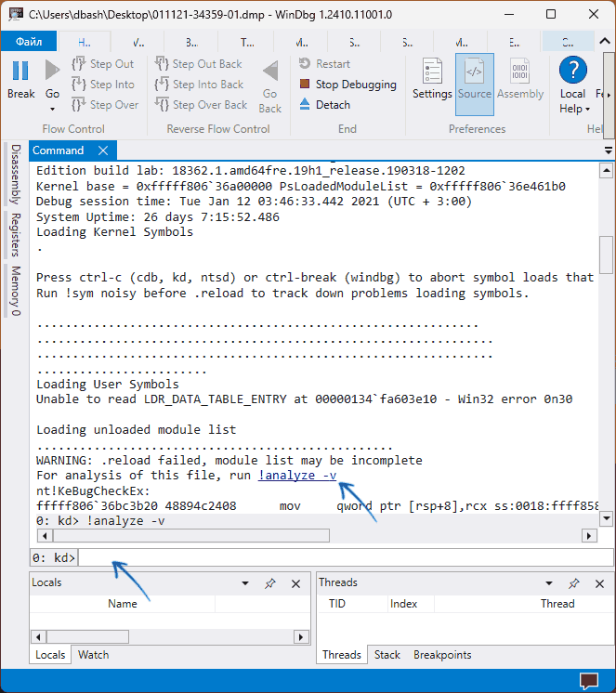Click Step Over Back button
Image resolution: width=616 pixels, height=693 pixels.
click(x=201, y=105)
